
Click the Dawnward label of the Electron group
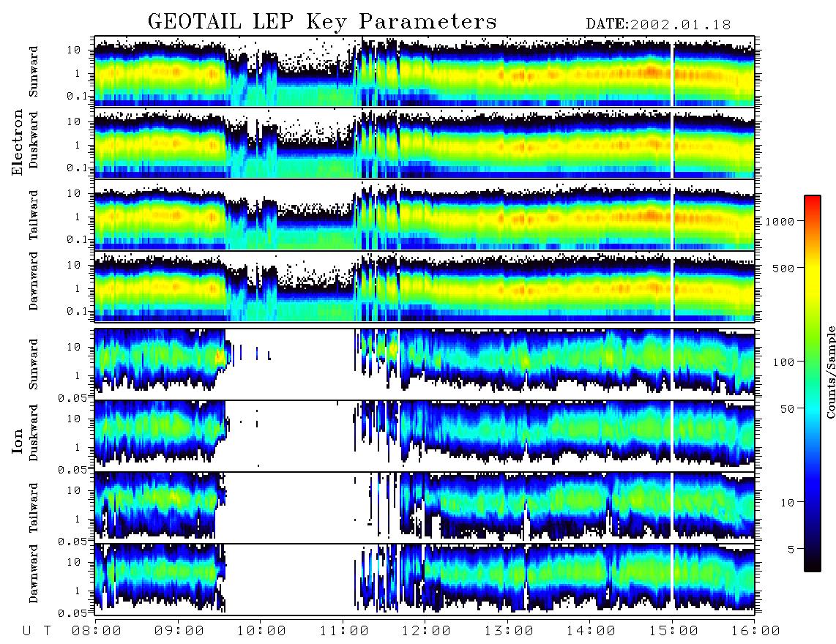[x=34, y=282]
